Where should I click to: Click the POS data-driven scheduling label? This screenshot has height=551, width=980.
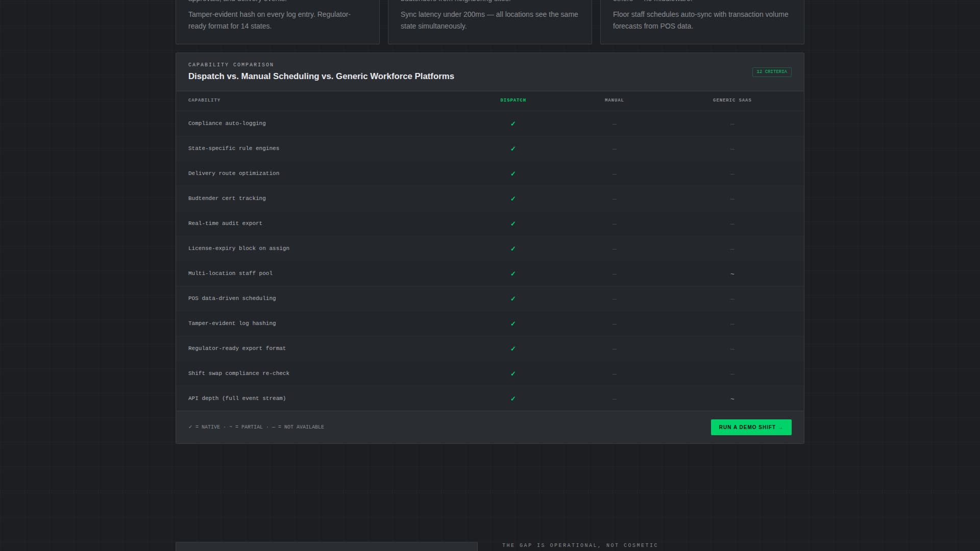(x=232, y=298)
